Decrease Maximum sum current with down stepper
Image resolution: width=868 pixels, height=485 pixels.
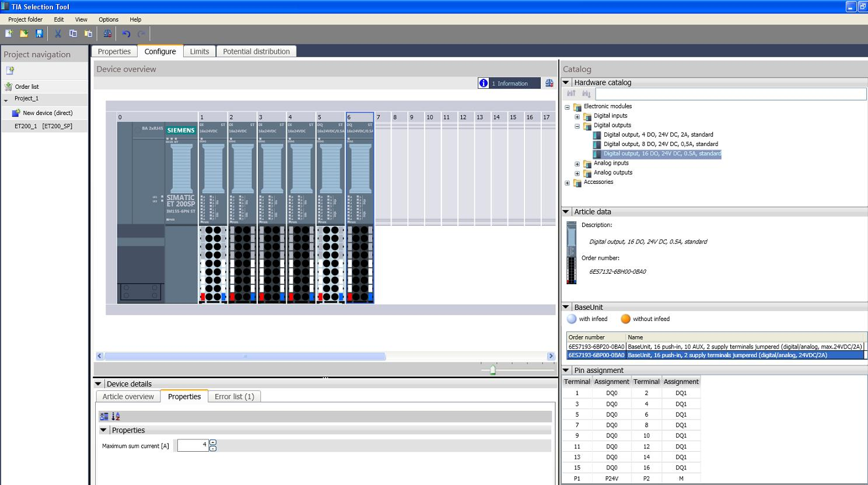212,448
